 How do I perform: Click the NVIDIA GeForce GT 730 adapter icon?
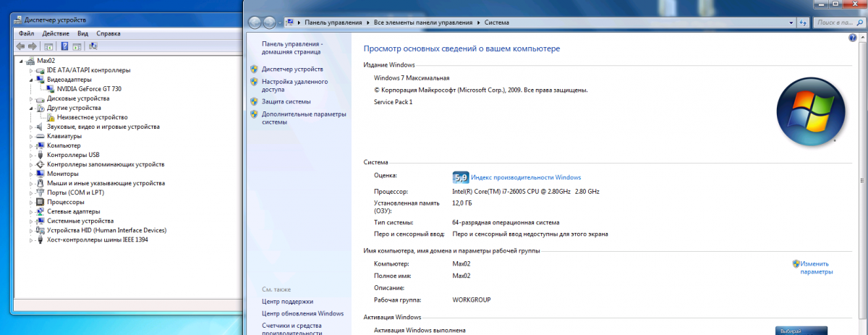coord(51,88)
